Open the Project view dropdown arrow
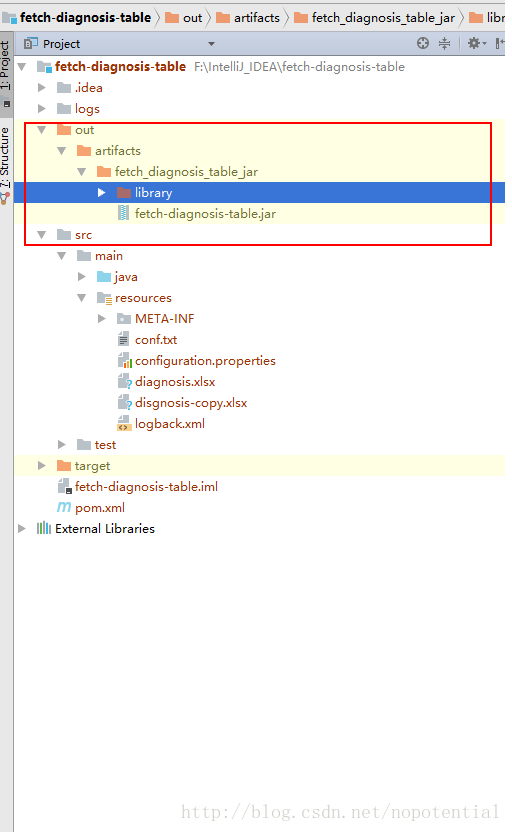This screenshot has height=832, width=512. coord(212,44)
